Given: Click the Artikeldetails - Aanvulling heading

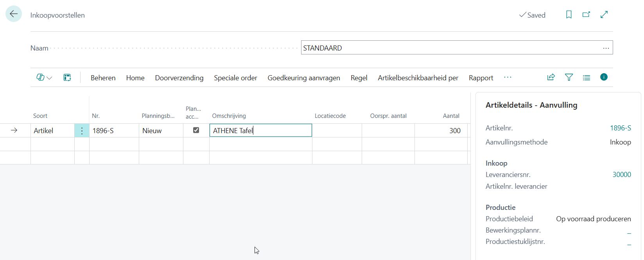Looking at the screenshot, I should coord(531,105).
